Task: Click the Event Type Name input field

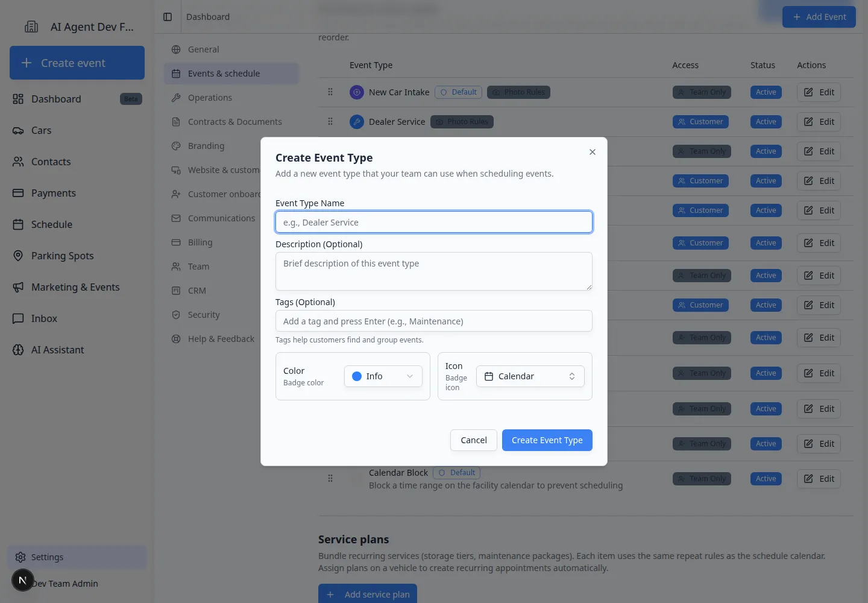Action: pyautogui.click(x=434, y=222)
